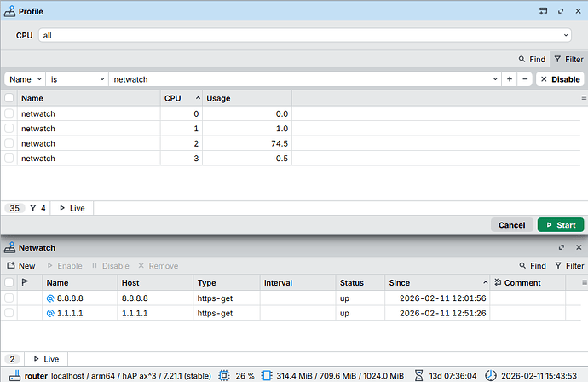Viewport: 588px width, 382px height.
Task: Check the 8.8.8.8 Netwatch row
Action: [9, 298]
